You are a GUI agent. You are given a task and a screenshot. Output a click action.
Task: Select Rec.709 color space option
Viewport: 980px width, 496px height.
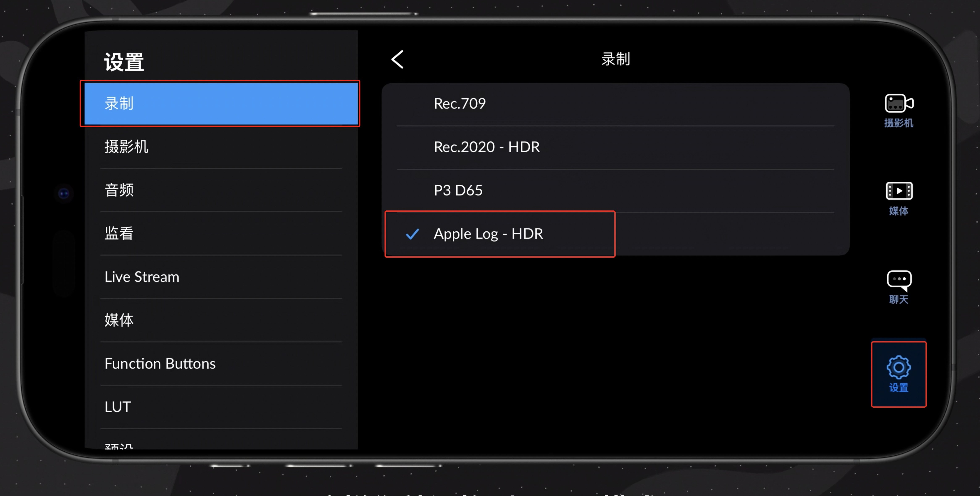point(460,104)
